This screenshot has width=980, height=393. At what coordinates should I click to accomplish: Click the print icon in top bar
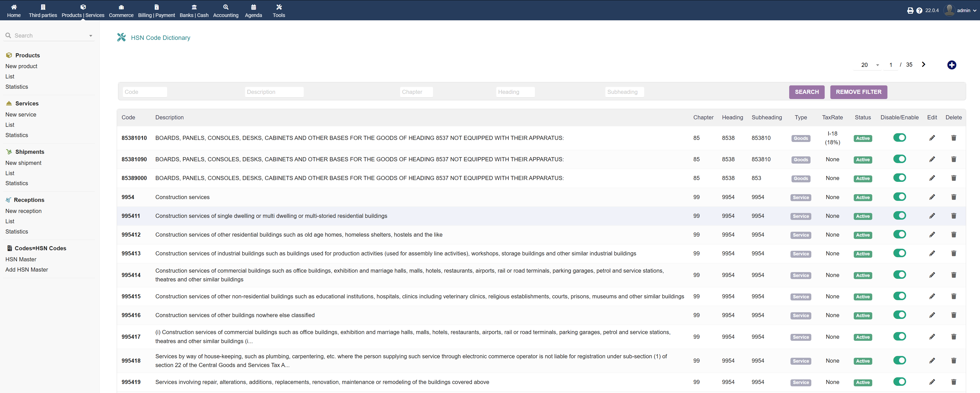click(910, 11)
